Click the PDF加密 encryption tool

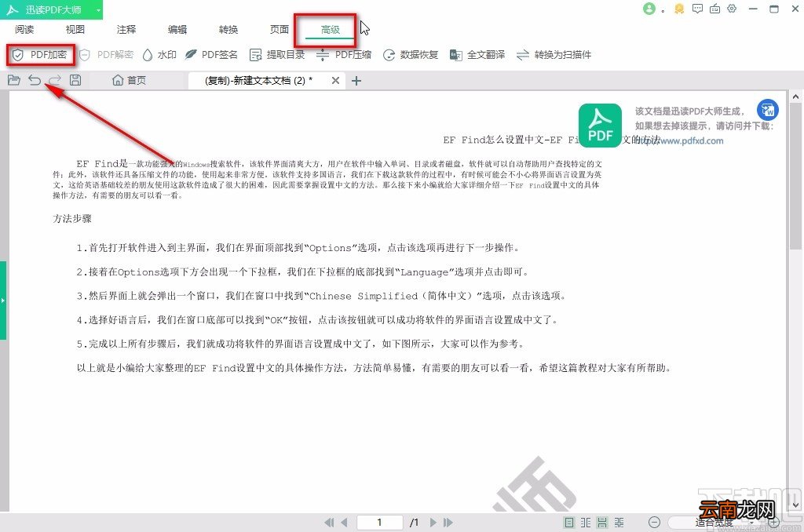tap(39, 55)
